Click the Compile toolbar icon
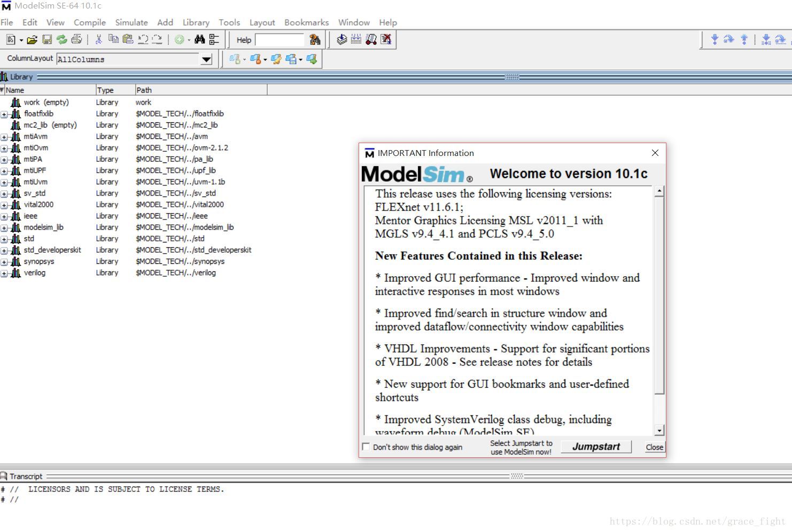792x532 pixels. pyautogui.click(x=342, y=40)
